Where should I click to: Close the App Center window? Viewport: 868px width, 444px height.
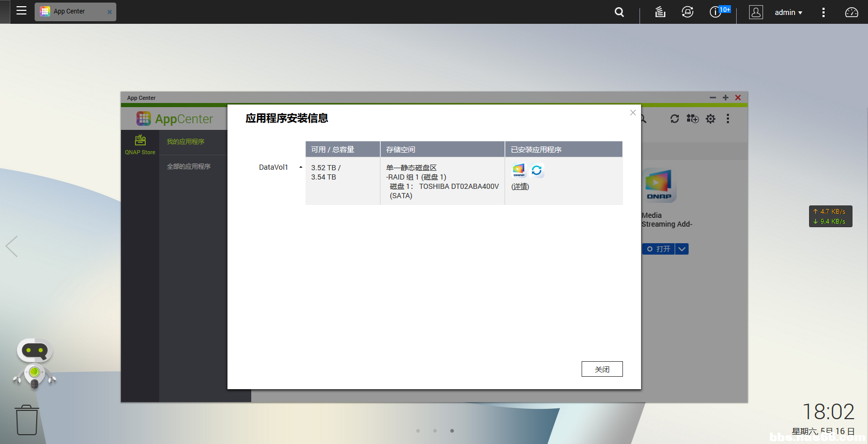pyautogui.click(x=738, y=97)
